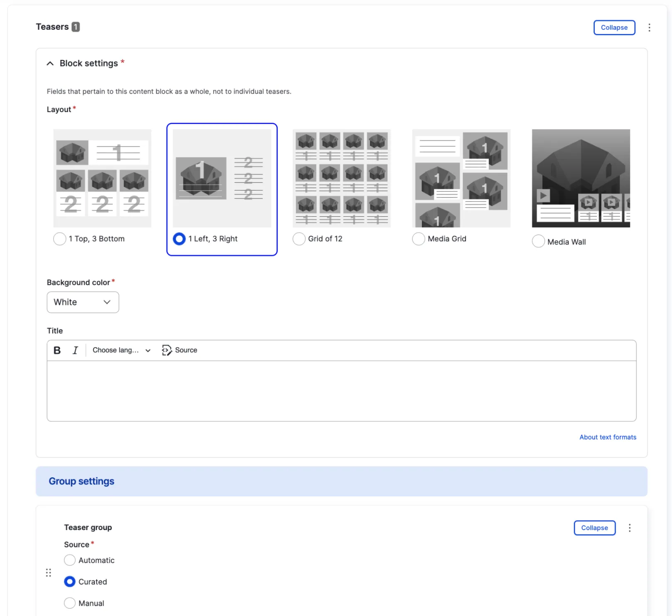Switch to the Group settings section
Viewport: 672px width, 616px height.
[x=81, y=481]
